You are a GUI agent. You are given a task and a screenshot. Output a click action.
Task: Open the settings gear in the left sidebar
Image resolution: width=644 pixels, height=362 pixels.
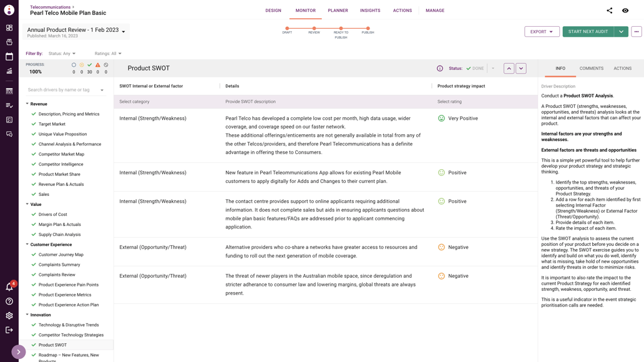coord(9,316)
